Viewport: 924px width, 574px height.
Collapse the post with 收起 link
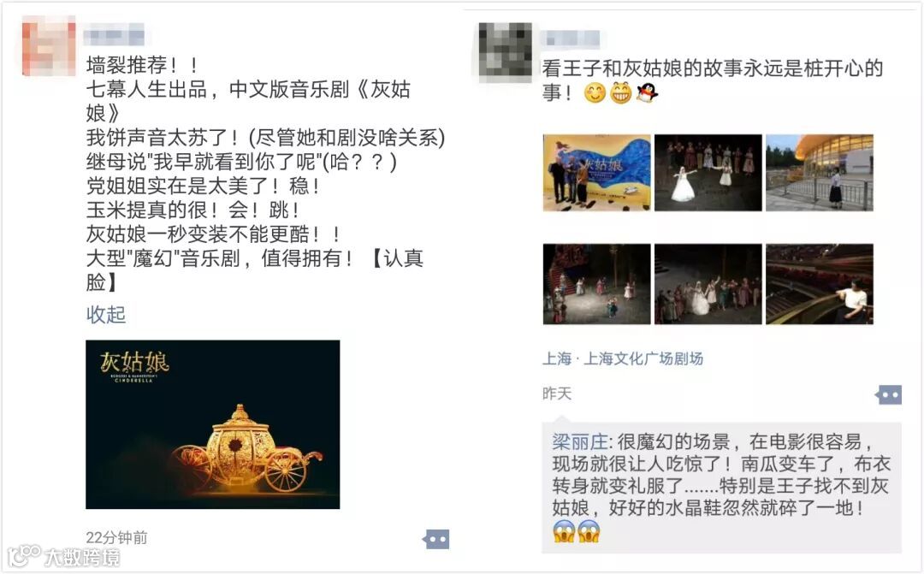pos(106,314)
